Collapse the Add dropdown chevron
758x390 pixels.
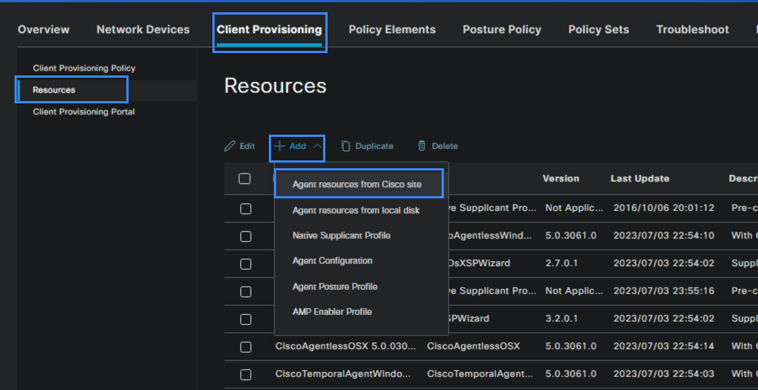point(317,146)
